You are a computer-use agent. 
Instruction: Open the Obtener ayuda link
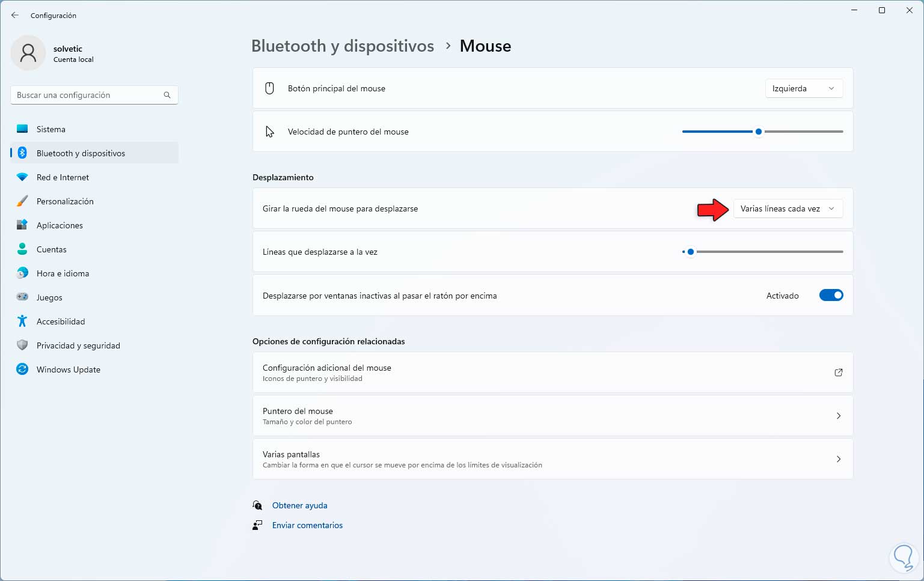299,505
